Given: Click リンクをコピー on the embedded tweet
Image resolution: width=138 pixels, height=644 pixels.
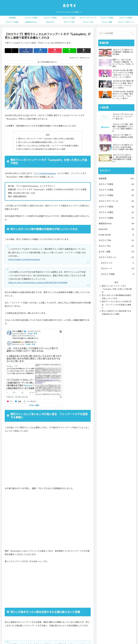Looking at the screenshot, I should point(30,402).
